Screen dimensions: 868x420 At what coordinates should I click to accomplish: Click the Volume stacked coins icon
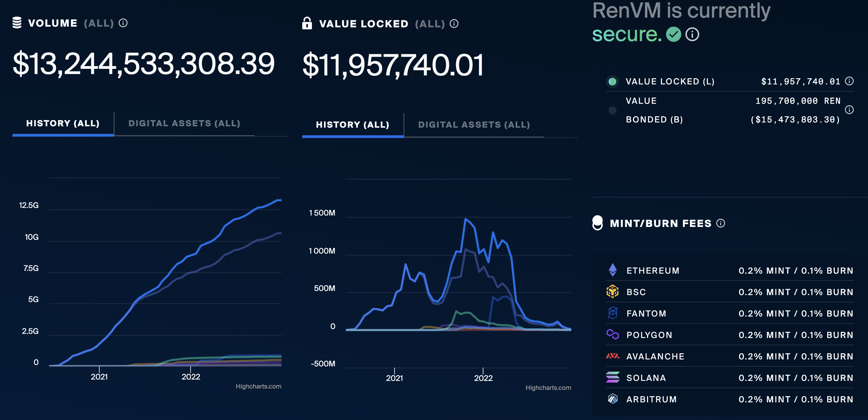click(17, 23)
